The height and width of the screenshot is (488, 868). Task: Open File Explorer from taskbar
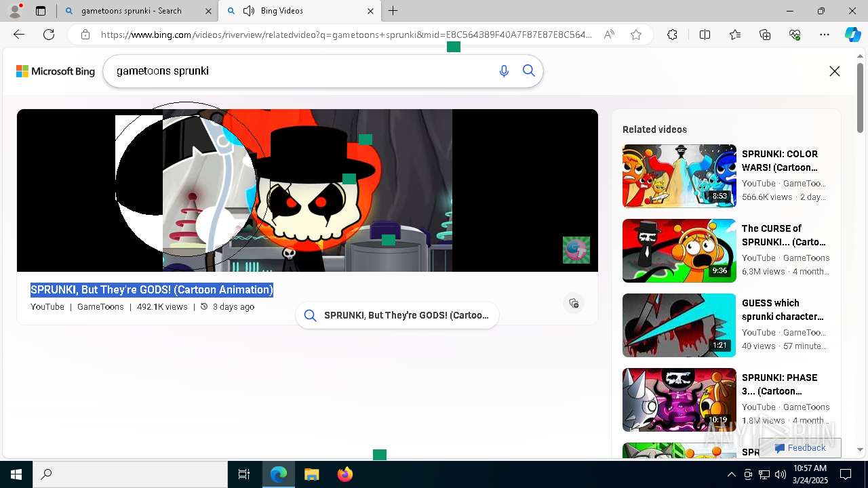(x=312, y=474)
